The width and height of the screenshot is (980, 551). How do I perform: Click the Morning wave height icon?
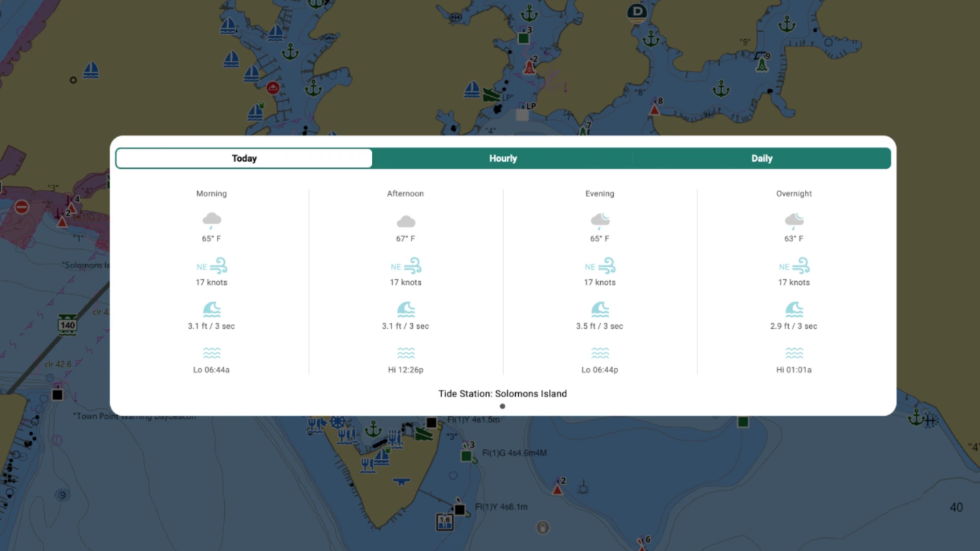(x=212, y=309)
